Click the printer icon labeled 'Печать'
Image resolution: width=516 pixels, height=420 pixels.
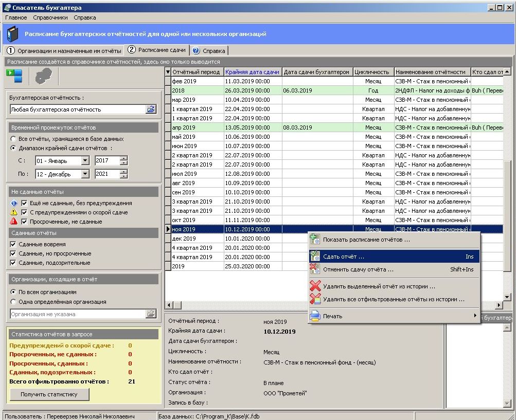point(315,316)
